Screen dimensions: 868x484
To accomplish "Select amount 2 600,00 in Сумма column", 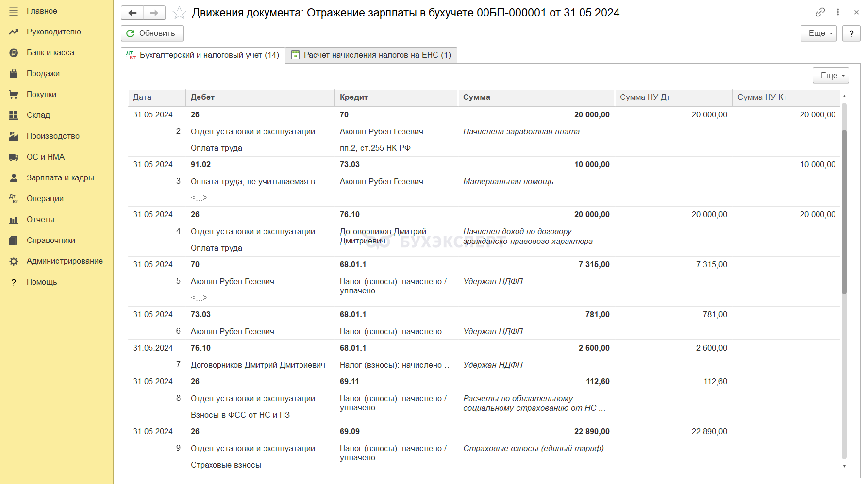I will click(x=594, y=348).
